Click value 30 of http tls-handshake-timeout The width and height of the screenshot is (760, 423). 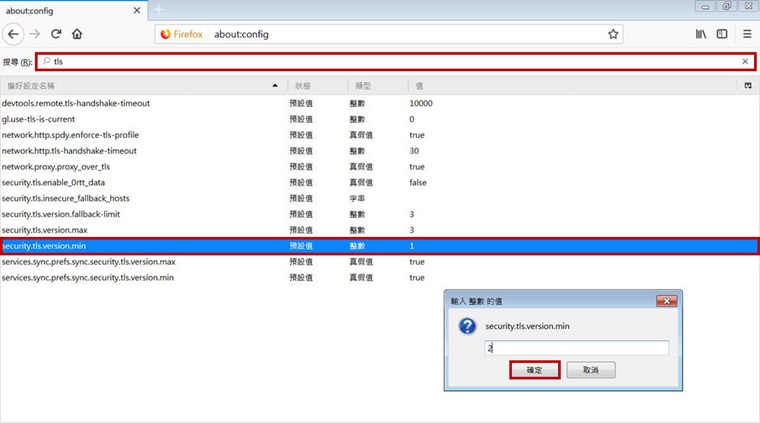tap(414, 151)
